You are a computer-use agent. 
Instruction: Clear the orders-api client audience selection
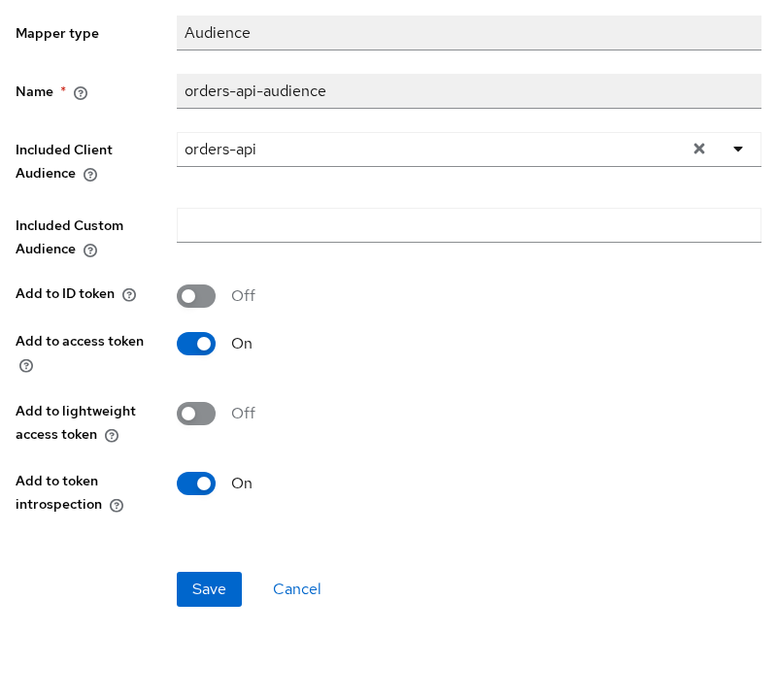point(698,149)
